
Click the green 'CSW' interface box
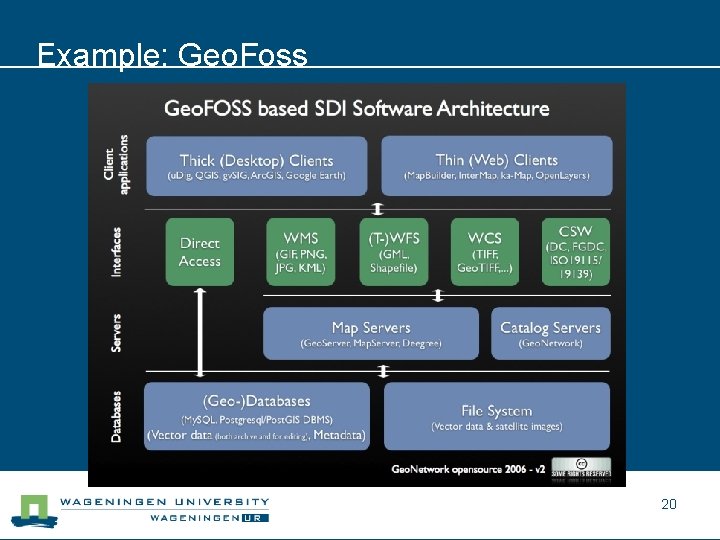click(576, 252)
